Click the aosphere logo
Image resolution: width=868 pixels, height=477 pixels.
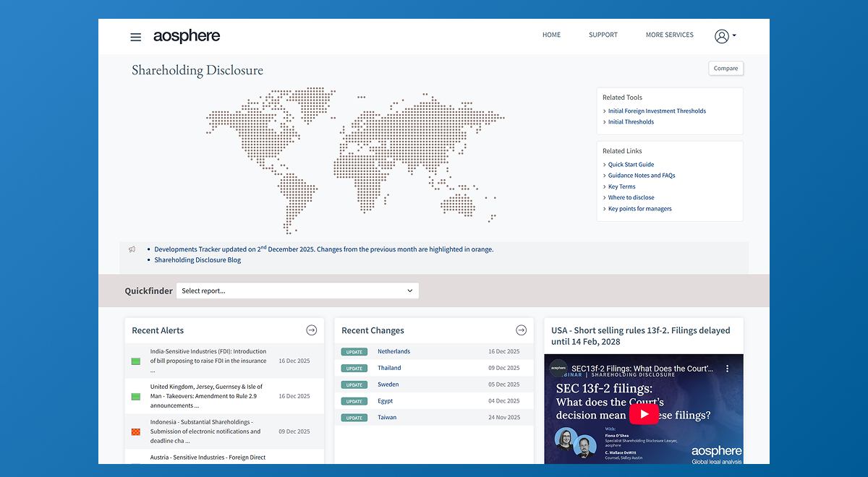(187, 36)
